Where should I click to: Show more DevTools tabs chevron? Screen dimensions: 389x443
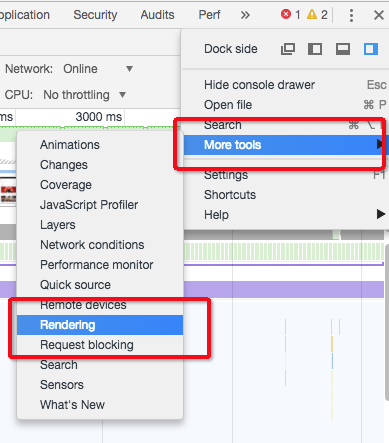pos(245,15)
